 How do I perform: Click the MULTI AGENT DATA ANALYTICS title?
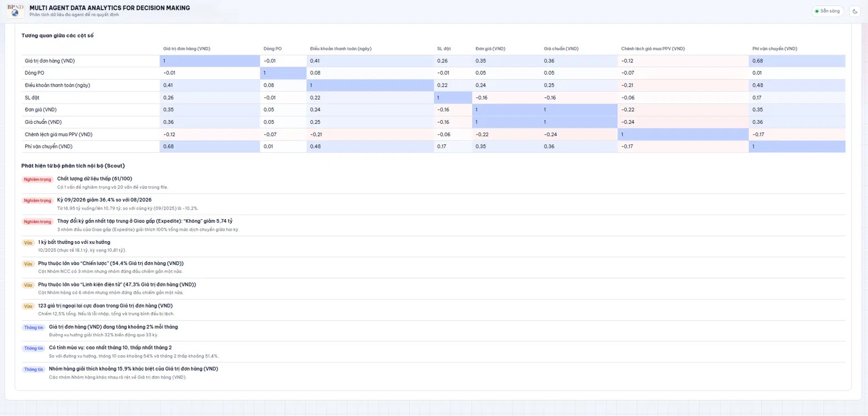click(110, 8)
